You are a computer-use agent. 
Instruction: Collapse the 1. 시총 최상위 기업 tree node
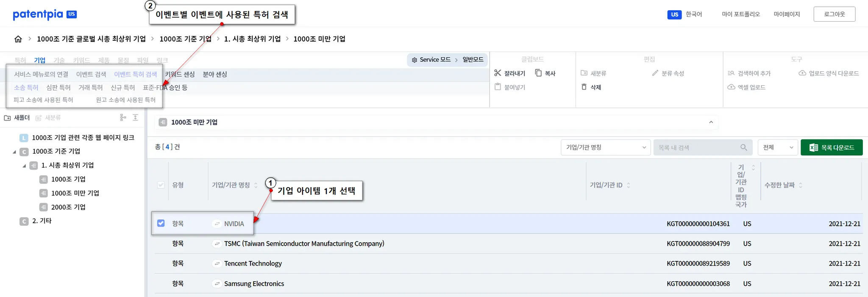pos(24,166)
